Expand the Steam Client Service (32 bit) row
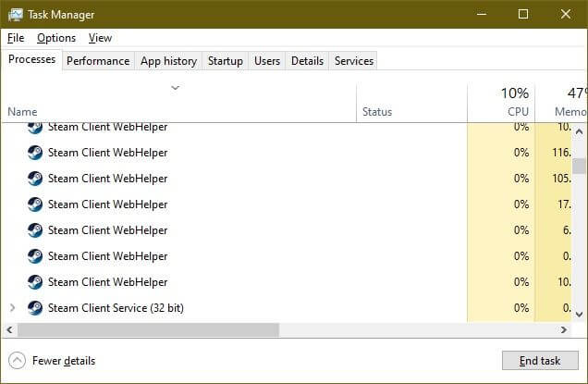Screen dimensions: 588x384 [12, 308]
